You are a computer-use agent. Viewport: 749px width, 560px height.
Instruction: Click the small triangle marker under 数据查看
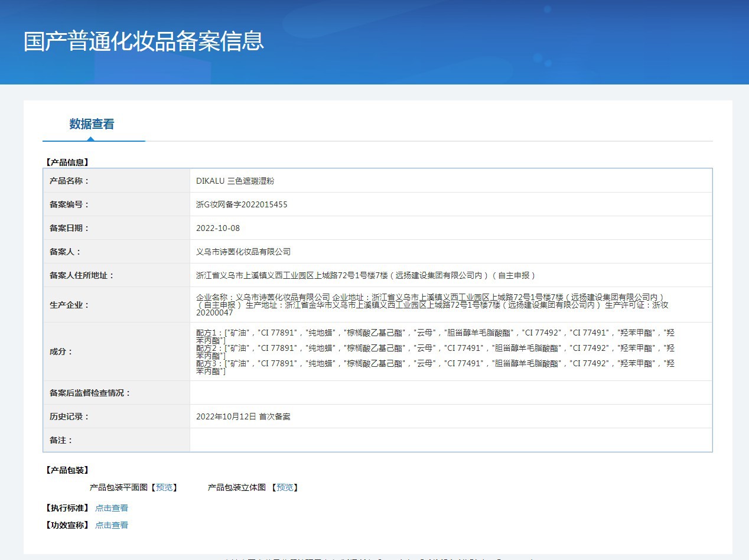pyautogui.click(x=90, y=139)
